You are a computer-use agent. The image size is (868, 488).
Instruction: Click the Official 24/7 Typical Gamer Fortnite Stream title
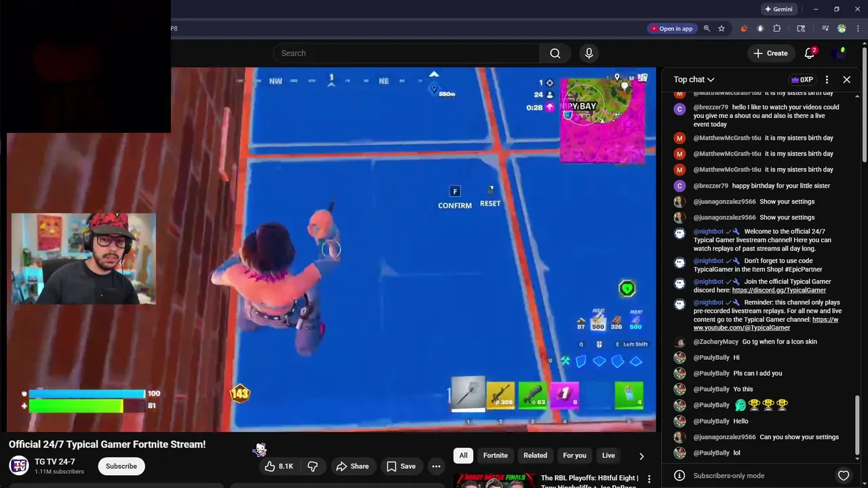(107, 445)
